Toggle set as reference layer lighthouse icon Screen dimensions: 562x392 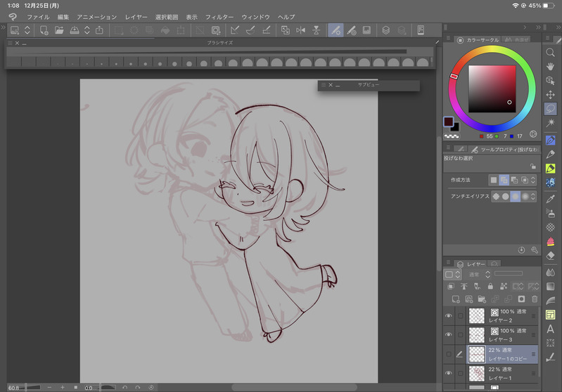pos(464,286)
